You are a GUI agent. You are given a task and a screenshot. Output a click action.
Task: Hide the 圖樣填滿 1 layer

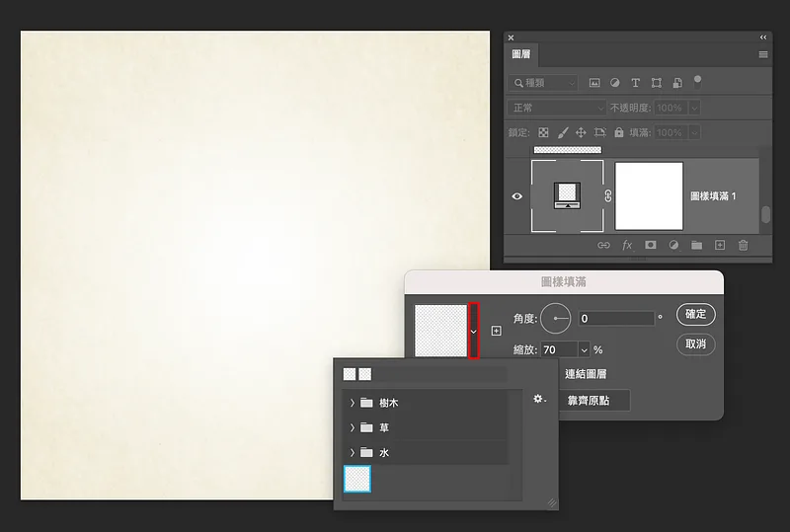516,196
